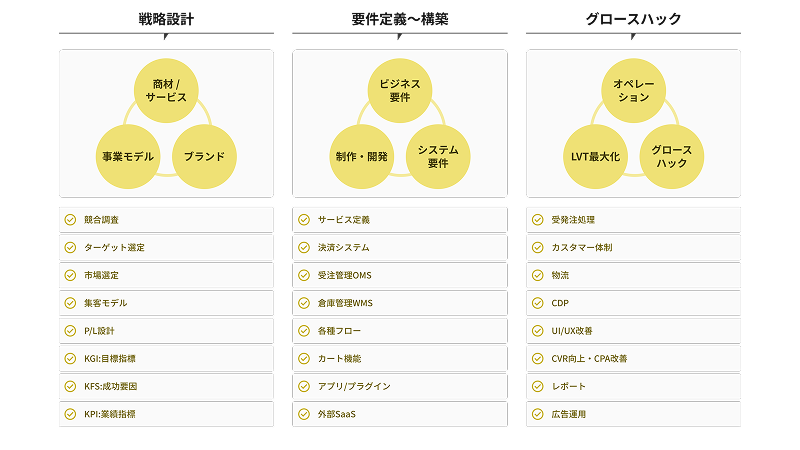This screenshot has width=800, height=450.
Task: Select the グロースハック column heading
Action: tap(633, 18)
